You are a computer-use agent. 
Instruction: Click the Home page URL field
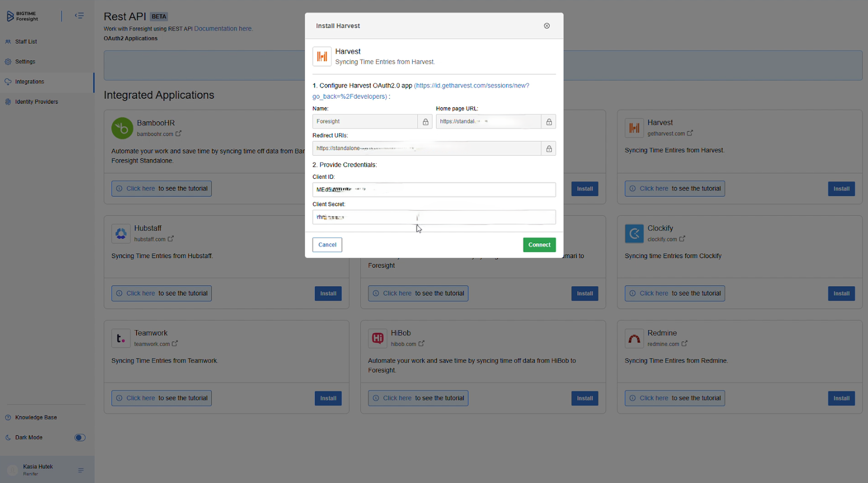pyautogui.click(x=489, y=121)
